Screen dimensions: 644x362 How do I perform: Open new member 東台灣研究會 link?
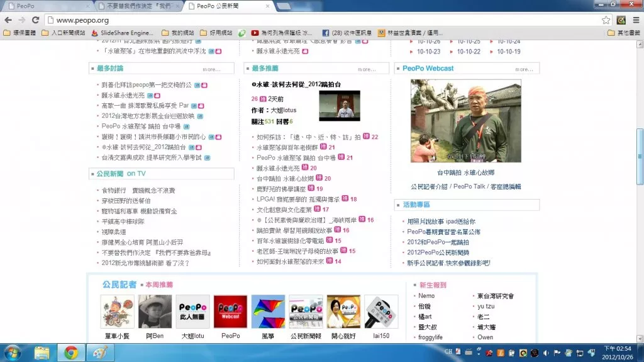(496, 296)
